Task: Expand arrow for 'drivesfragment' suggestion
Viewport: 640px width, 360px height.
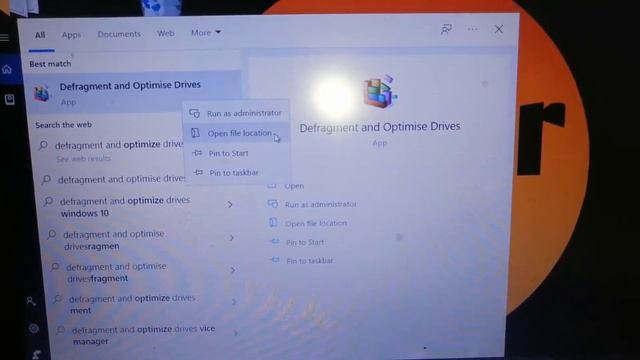Action: 233,270
